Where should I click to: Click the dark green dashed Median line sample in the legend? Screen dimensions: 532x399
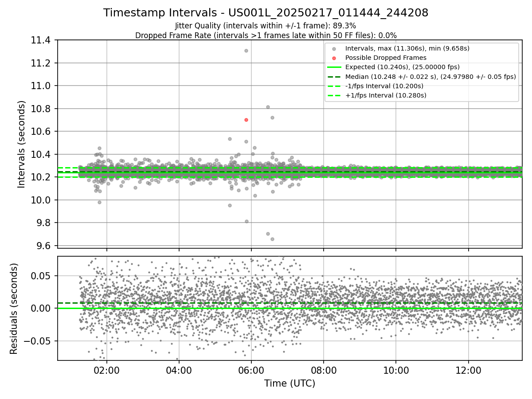334,77
